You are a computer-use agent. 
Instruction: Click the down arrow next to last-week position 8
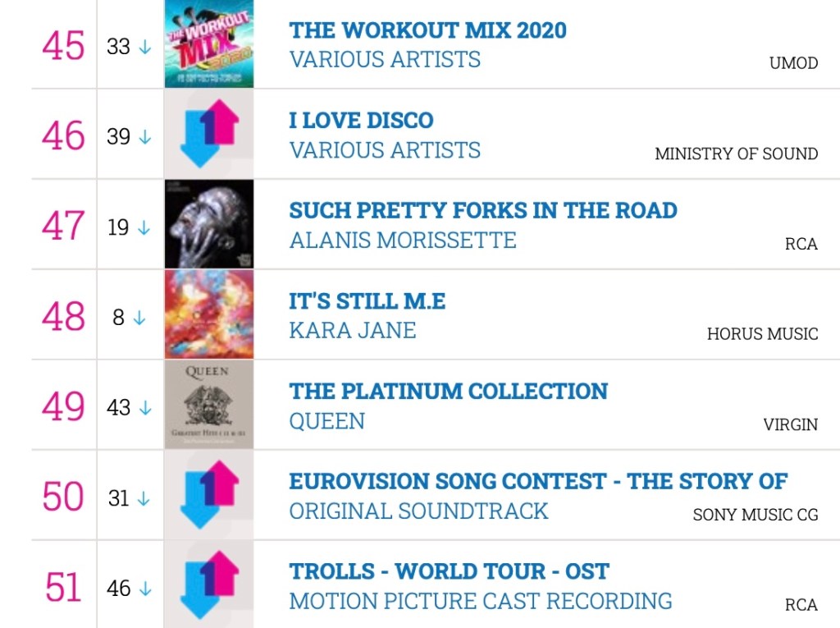click(139, 318)
